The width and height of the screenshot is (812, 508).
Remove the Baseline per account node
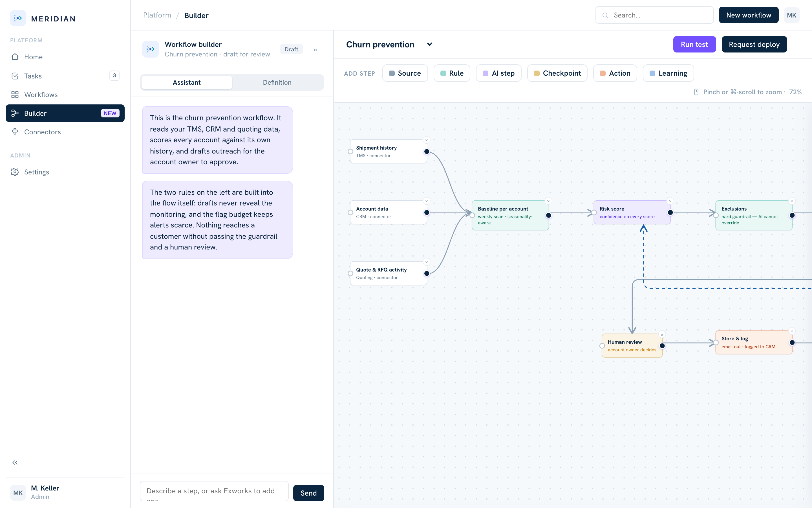(x=548, y=201)
